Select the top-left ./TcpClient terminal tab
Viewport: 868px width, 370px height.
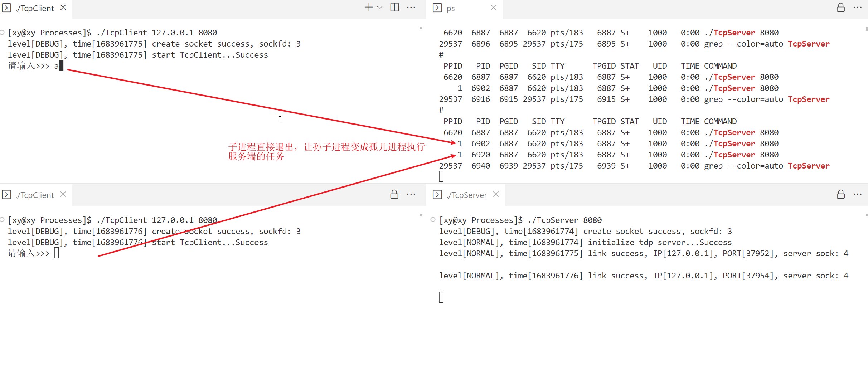click(x=34, y=8)
